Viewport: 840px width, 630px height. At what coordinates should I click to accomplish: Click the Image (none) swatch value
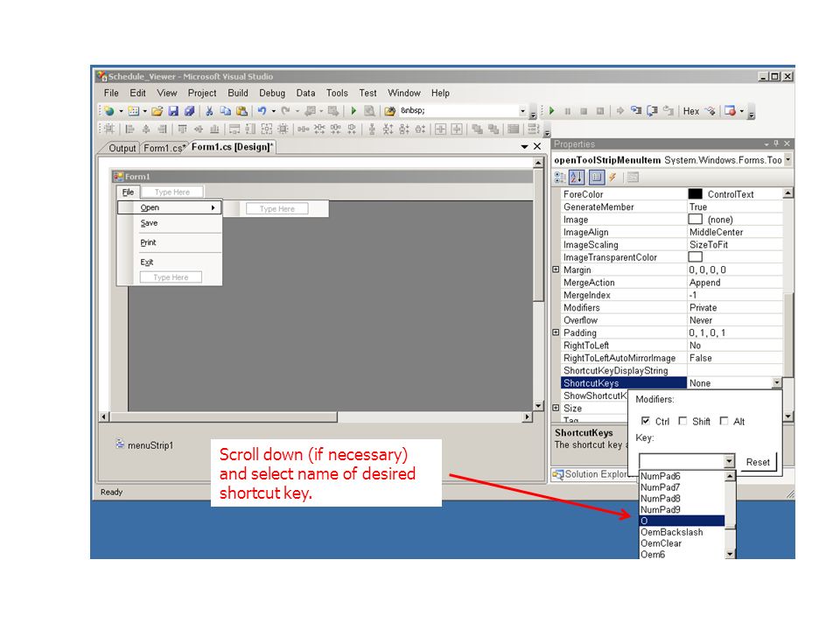tap(696, 219)
